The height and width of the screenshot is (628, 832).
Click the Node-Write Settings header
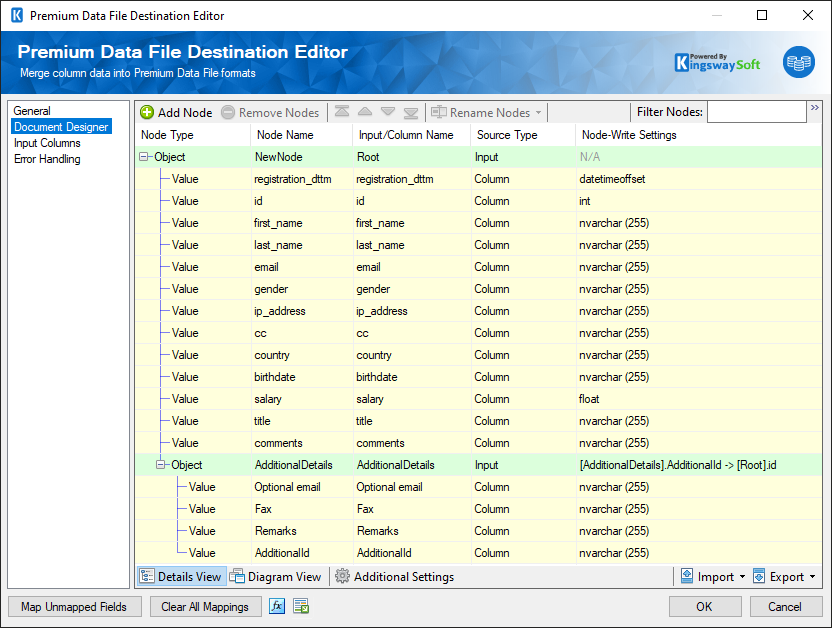point(698,135)
